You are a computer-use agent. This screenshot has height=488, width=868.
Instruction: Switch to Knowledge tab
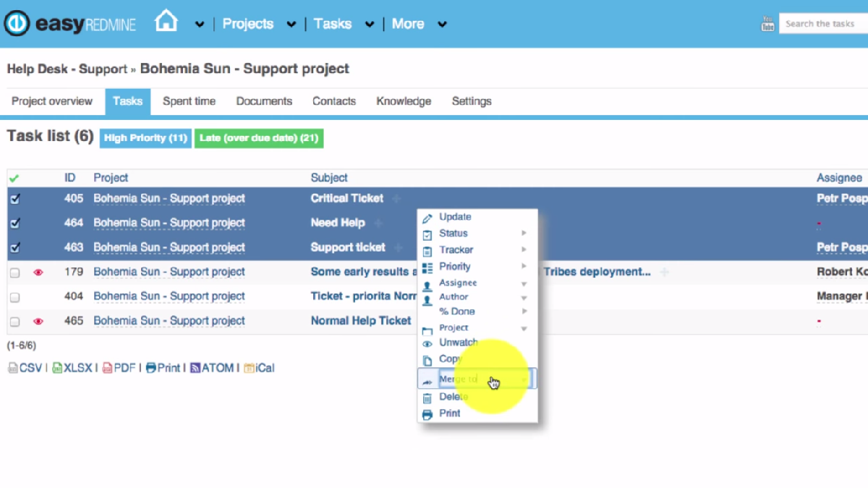(x=404, y=101)
